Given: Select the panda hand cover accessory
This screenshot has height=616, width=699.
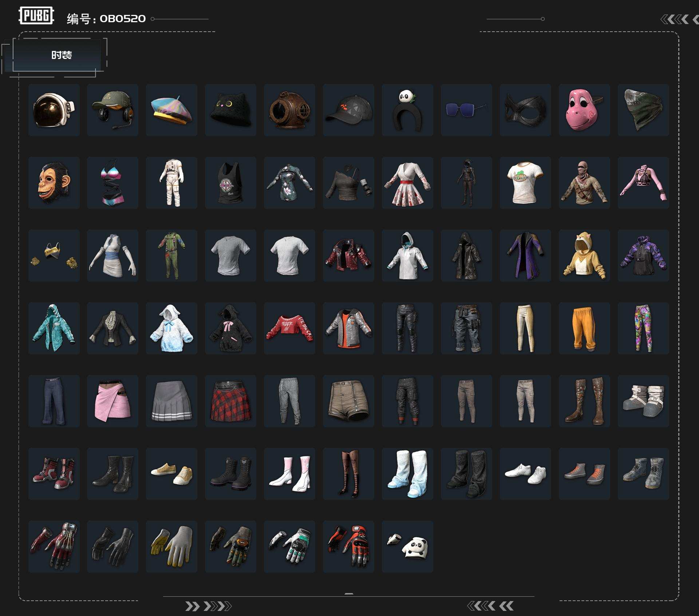Looking at the screenshot, I should 408,547.
